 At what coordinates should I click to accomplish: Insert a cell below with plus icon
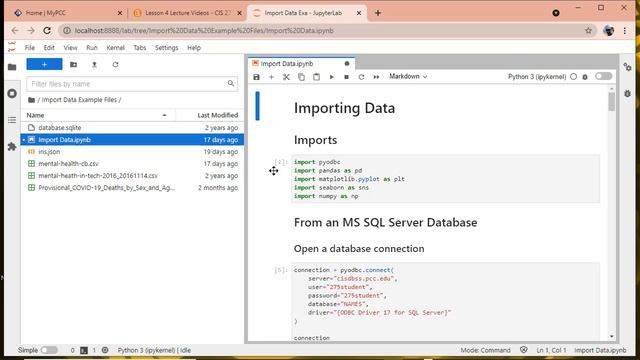(x=271, y=77)
